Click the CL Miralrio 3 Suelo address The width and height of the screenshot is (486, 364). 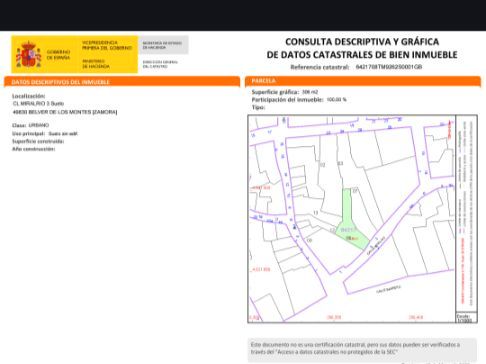pyautogui.click(x=38, y=104)
